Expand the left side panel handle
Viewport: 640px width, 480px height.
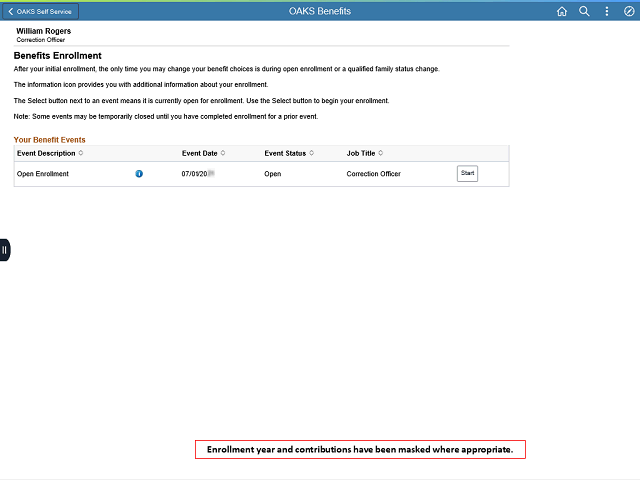(4, 250)
